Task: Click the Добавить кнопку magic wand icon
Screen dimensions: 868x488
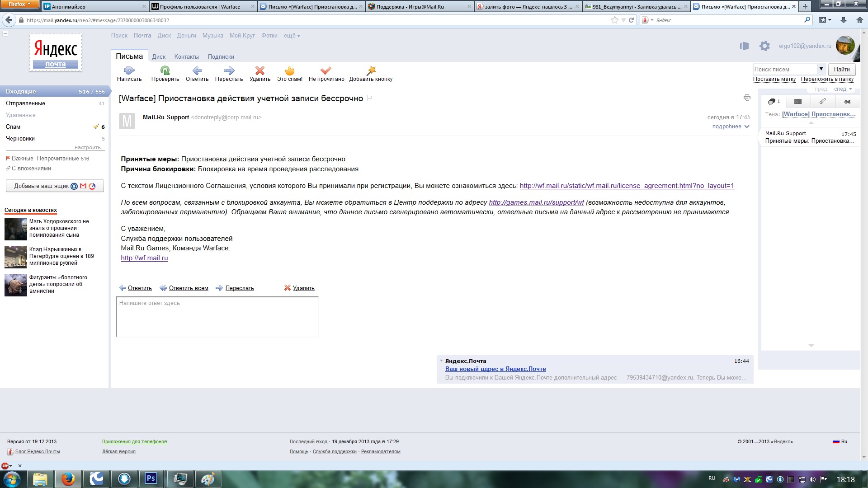Action: point(371,70)
